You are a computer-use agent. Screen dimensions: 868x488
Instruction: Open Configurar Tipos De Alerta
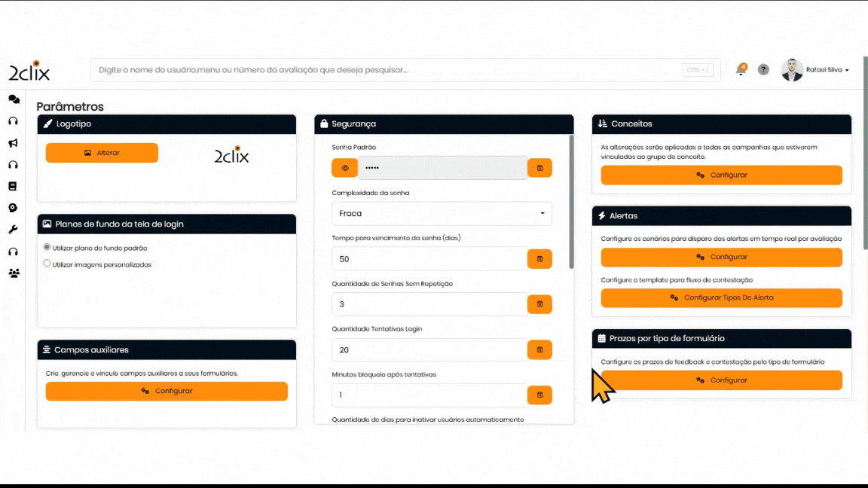(721, 297)
